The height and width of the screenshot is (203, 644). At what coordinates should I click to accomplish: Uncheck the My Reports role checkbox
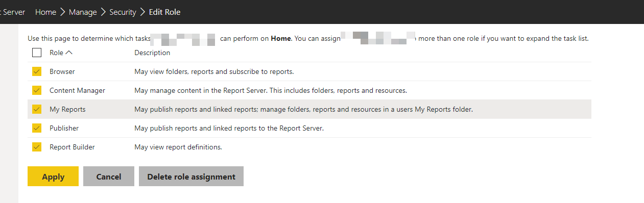[37, 109]
